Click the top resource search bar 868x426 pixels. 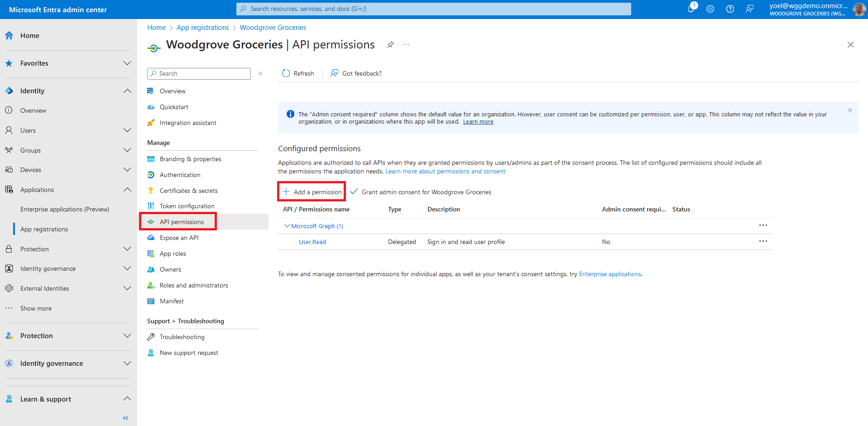coord(433,9)
